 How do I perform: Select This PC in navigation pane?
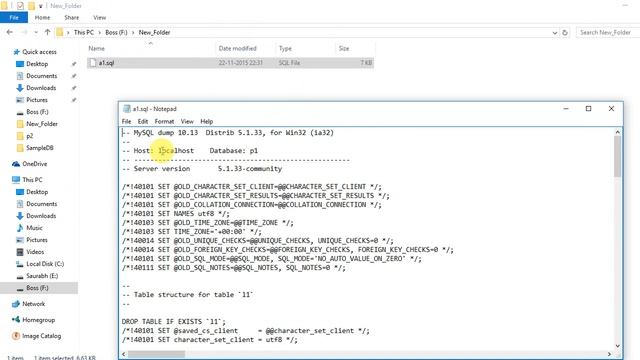[32, 180]
